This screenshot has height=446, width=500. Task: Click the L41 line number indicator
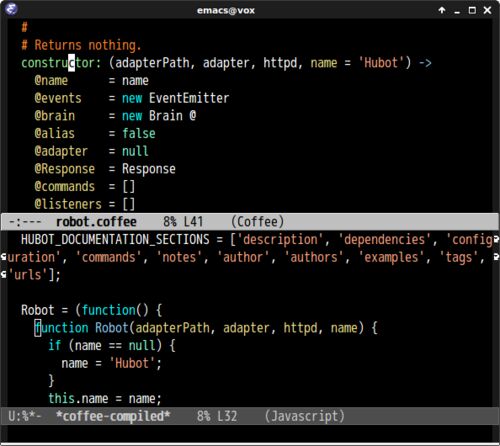[193, 222]
